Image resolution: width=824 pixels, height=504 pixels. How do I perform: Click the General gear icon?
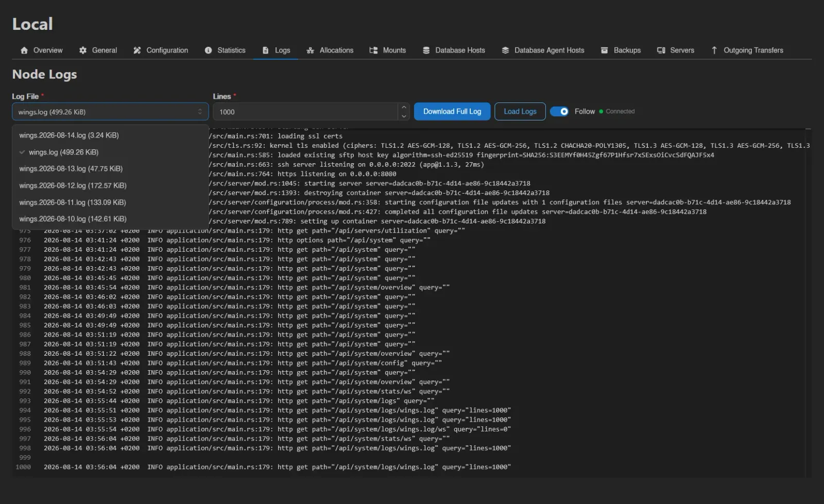[83, 50]
